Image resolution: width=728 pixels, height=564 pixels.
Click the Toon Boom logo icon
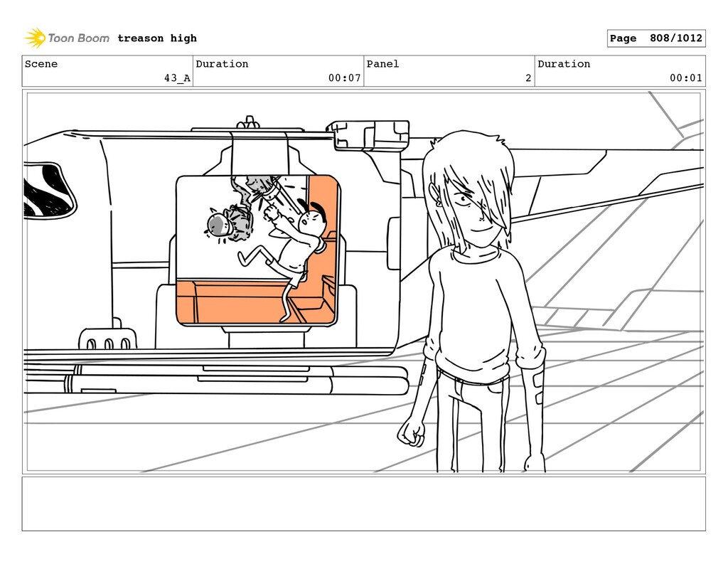[35, 38]
